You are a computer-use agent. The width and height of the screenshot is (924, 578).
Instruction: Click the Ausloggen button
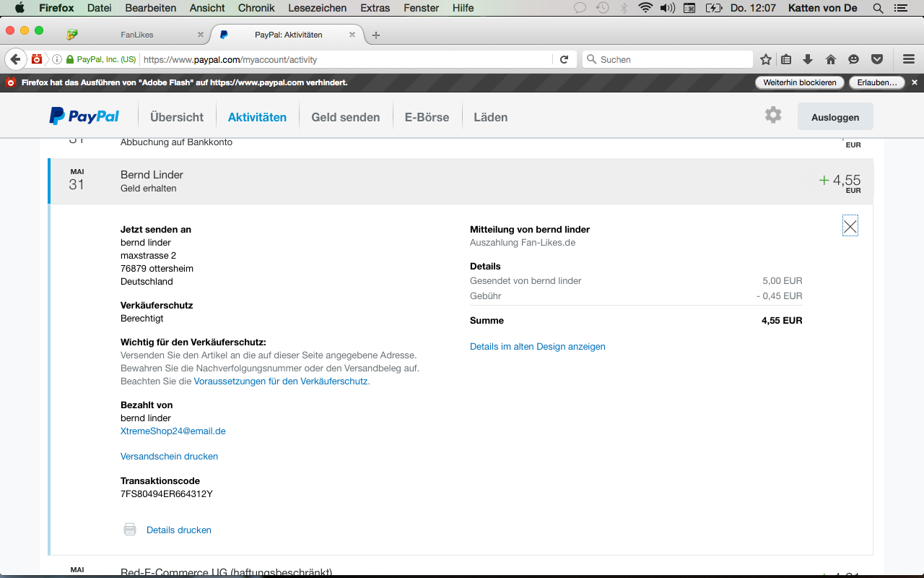[x=835, y=117]
